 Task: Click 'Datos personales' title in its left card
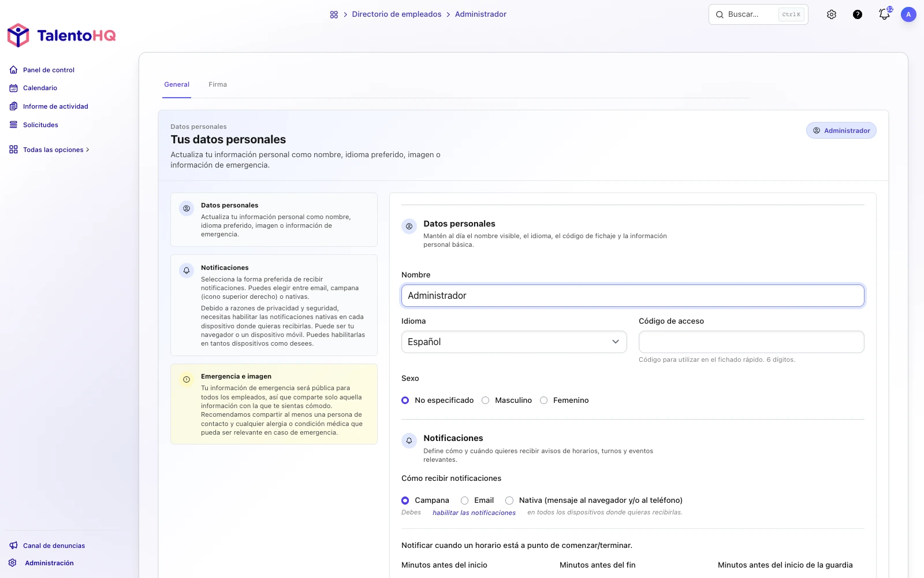tap(230, 205)
